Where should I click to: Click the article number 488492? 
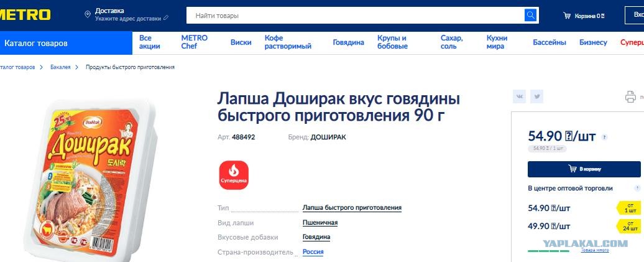tap(243, 138)
